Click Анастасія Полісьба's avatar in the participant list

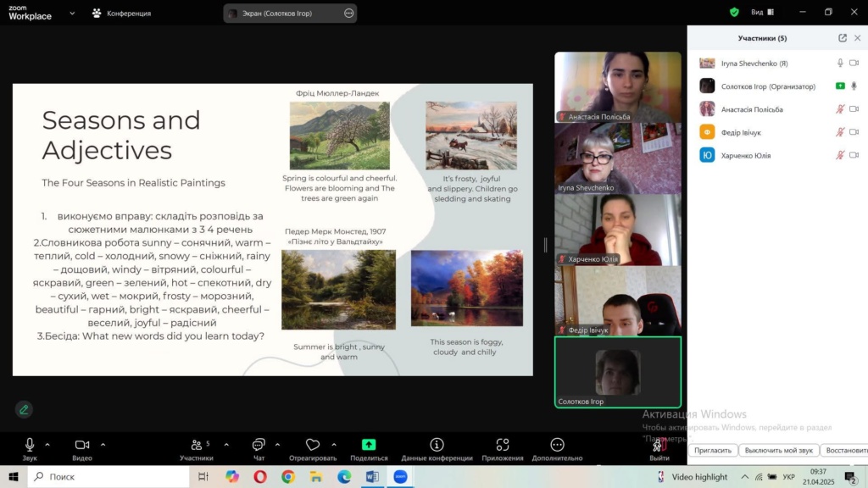pyautogui.click(x=707, y=109)
